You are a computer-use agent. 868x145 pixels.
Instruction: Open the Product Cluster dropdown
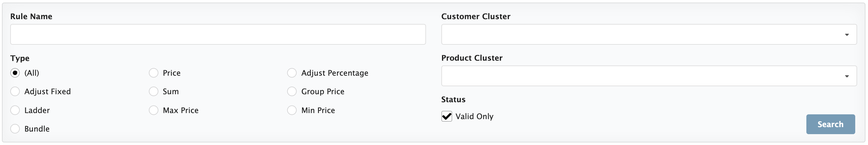click(649, 76)
